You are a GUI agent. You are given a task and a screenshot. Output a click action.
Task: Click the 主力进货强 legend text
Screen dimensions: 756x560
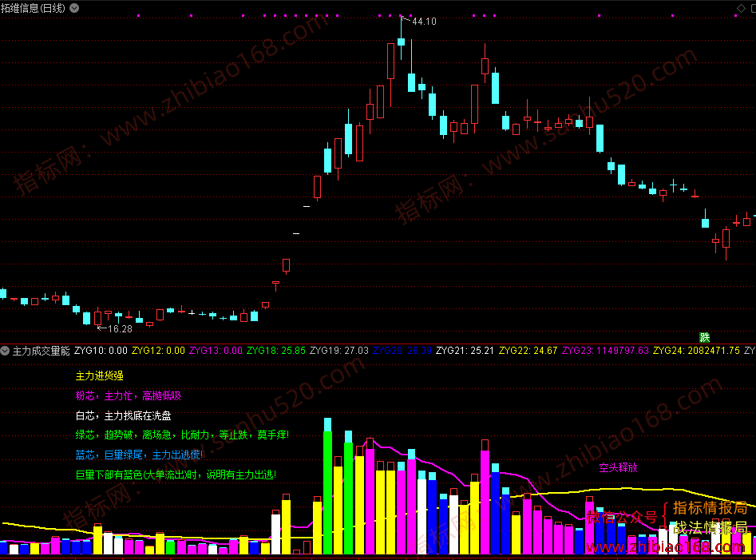click(99, 375)
